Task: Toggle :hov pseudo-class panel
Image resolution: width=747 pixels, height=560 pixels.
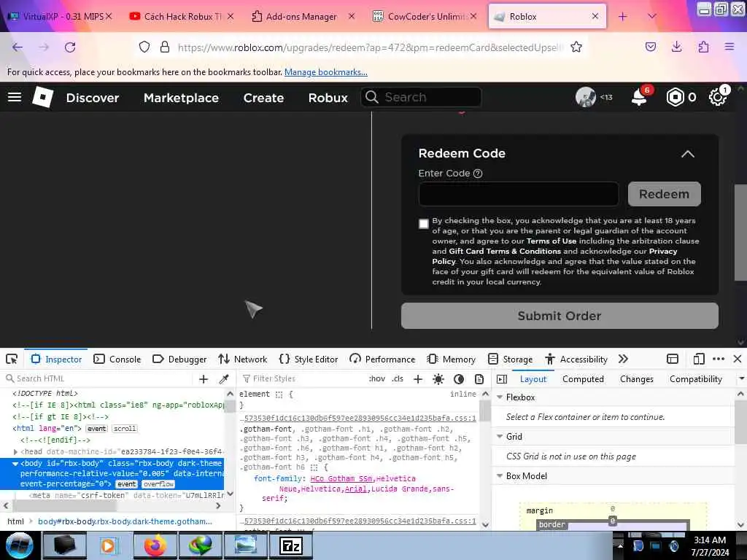Action: (x=377, y=379)
